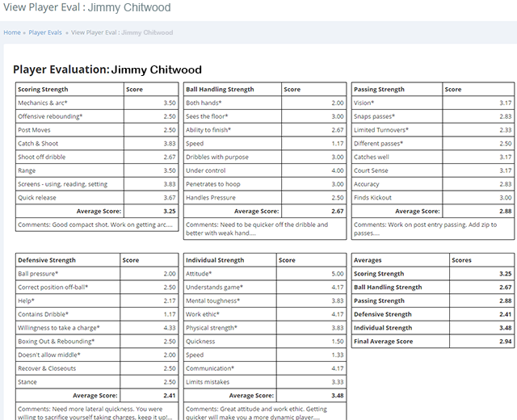Click the Under control score 4.00

tap(337, 170)
